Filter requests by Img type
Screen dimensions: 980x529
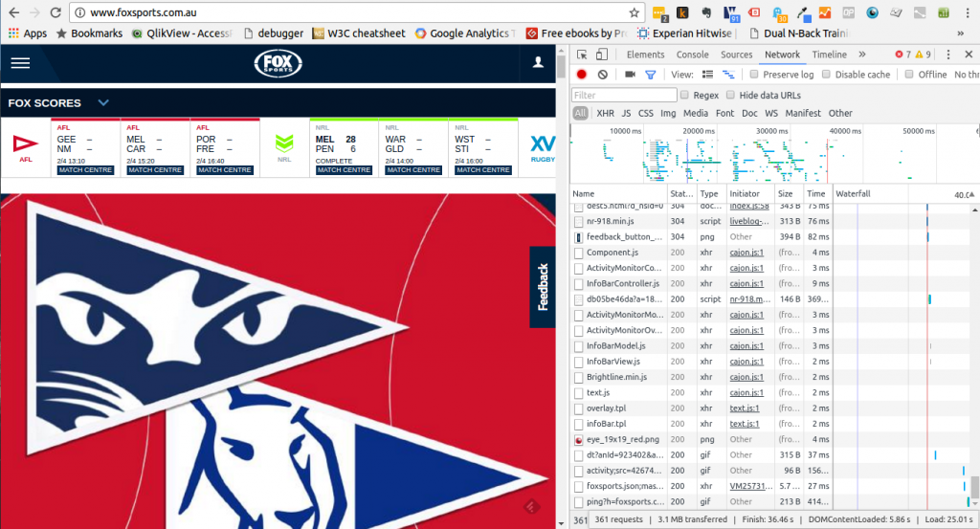tap(668, 113)
